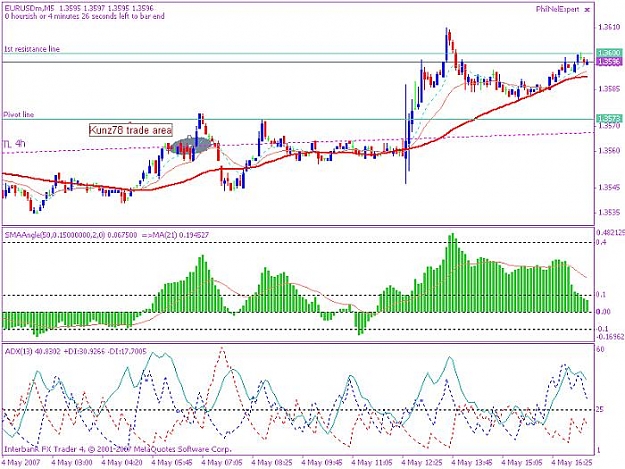Click the 'TL 4h' trendline label
The image size is (625, 469).
[x=14, y=143]
